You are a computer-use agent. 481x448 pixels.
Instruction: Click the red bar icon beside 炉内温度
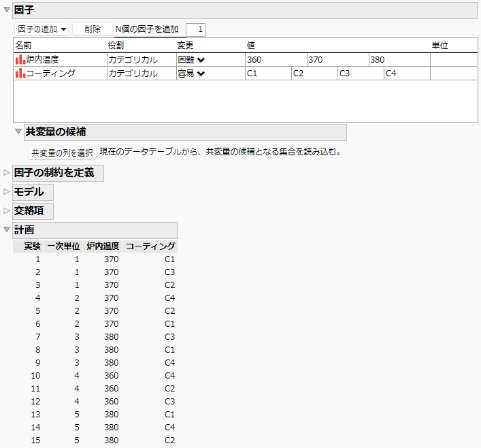[x=20, y=59]
